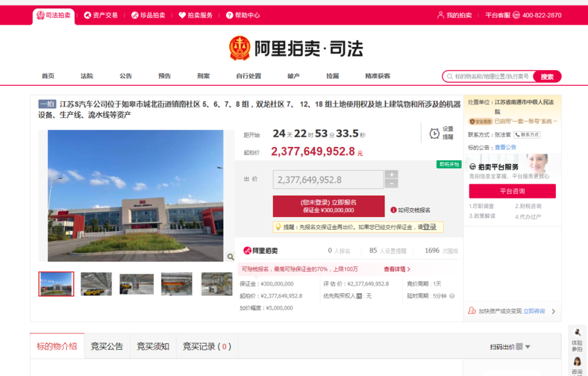
Task: Click the 平台咨询 button
Action: (512, 191)
